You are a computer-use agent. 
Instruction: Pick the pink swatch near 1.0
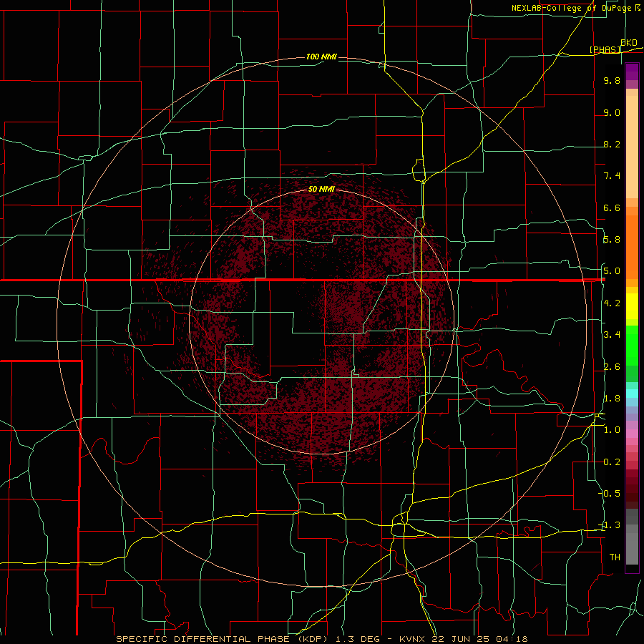[x=632, y=434]
